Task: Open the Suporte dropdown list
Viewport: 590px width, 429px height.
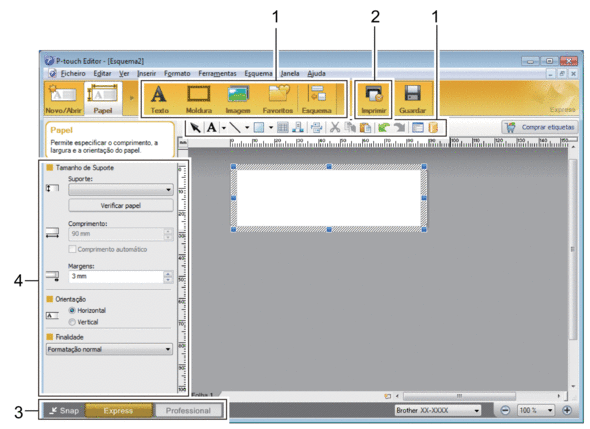Action: coord(121,190)
